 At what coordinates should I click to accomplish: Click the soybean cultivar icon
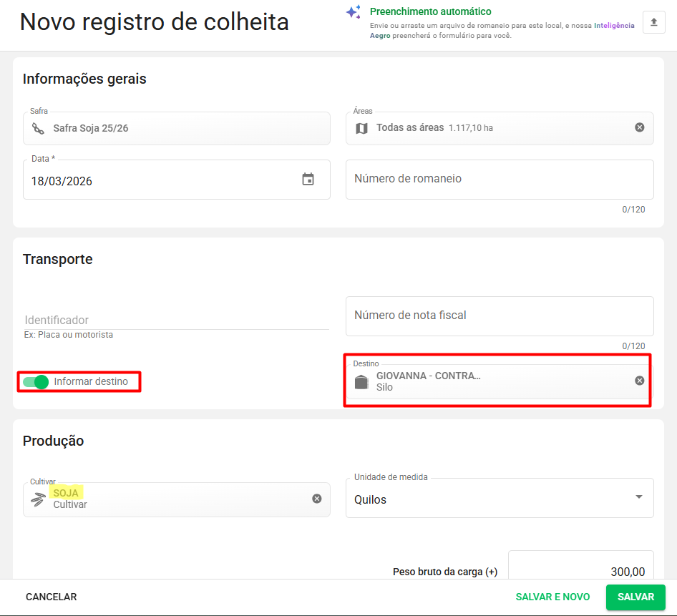point(38,499)
